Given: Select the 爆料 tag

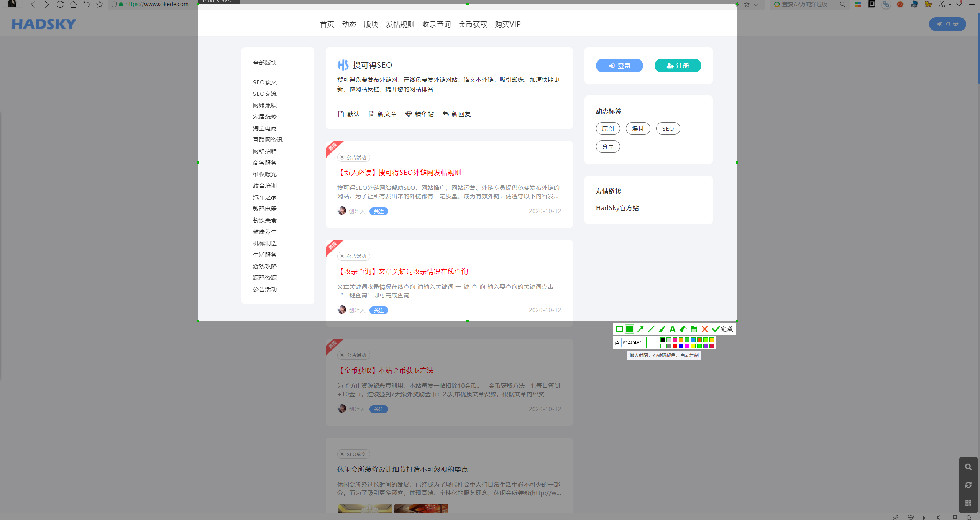Looking at the screenshot, I should pos(638,128).
